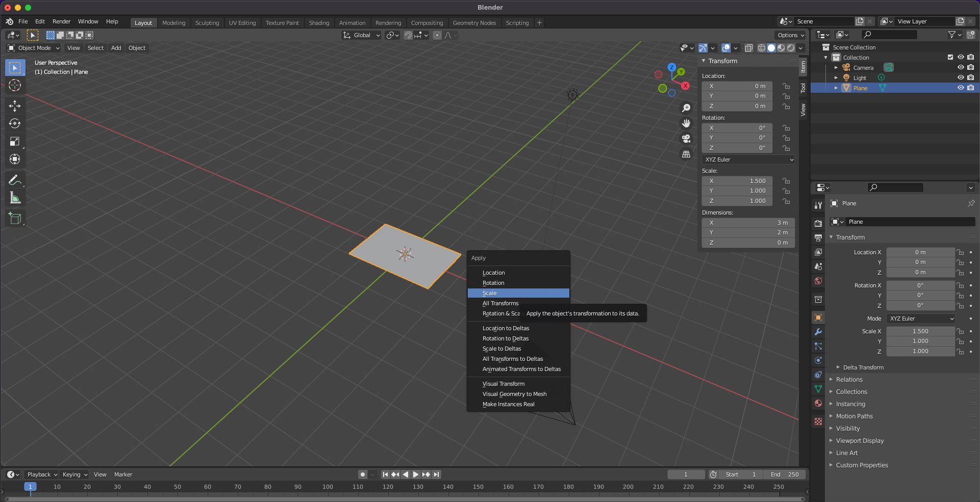The width and height of the screenshot is (980, 502).
Task: Open the Render menu
Action: click(x=62, y=21)
